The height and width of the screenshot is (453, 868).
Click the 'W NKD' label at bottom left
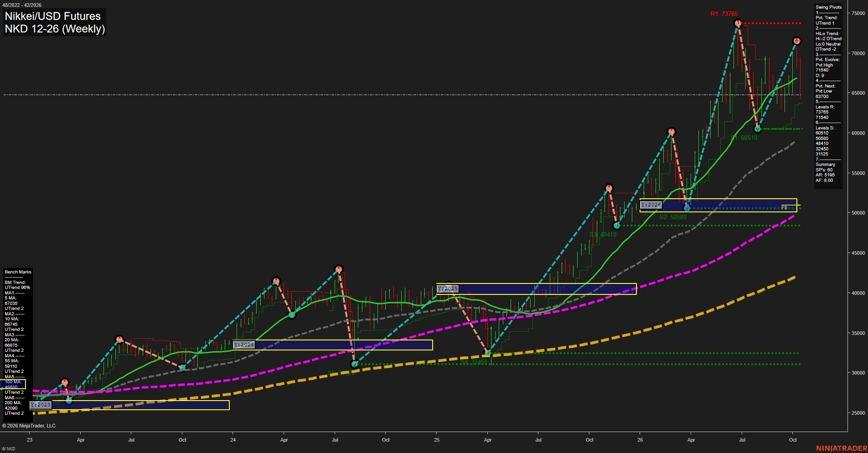coord(9,449)
